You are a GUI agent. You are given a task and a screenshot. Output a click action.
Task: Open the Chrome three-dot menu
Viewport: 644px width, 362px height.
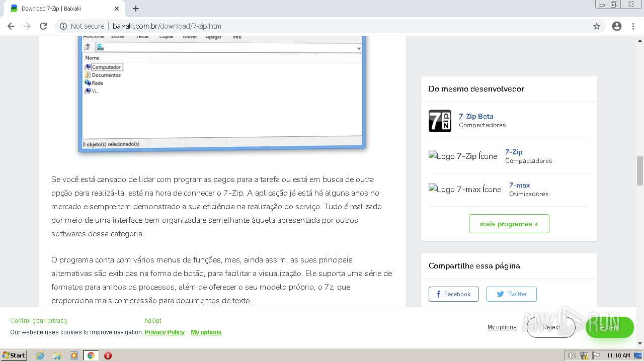pyautogui.click(x=633, y=26)
